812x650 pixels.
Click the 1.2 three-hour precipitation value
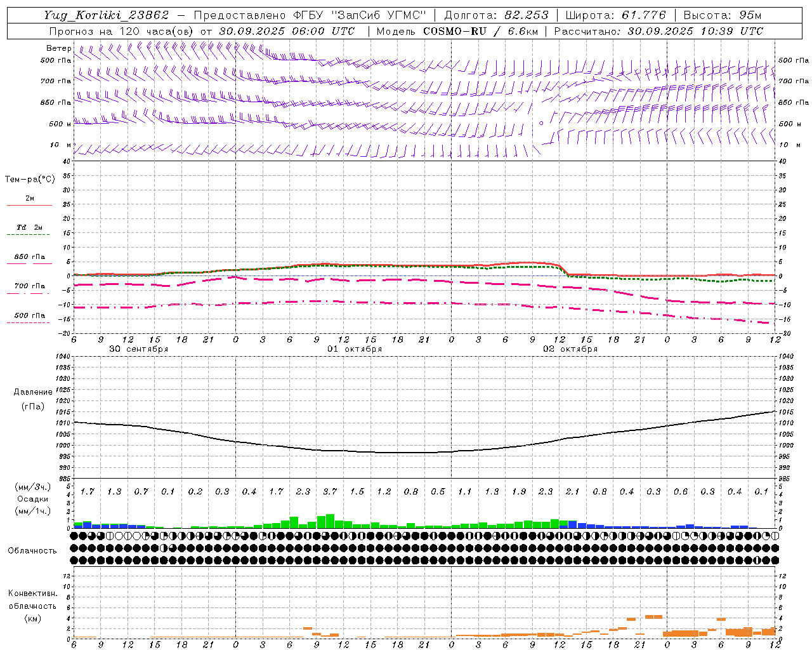tap(384, 492)
